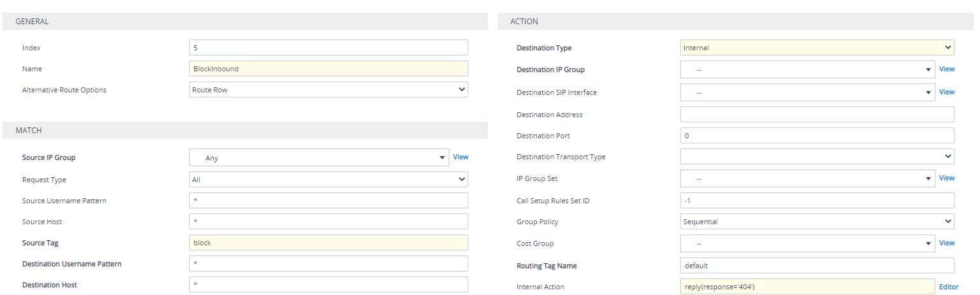
Task: Click the Destination Port input field
Action: click(x=816, y=136)
